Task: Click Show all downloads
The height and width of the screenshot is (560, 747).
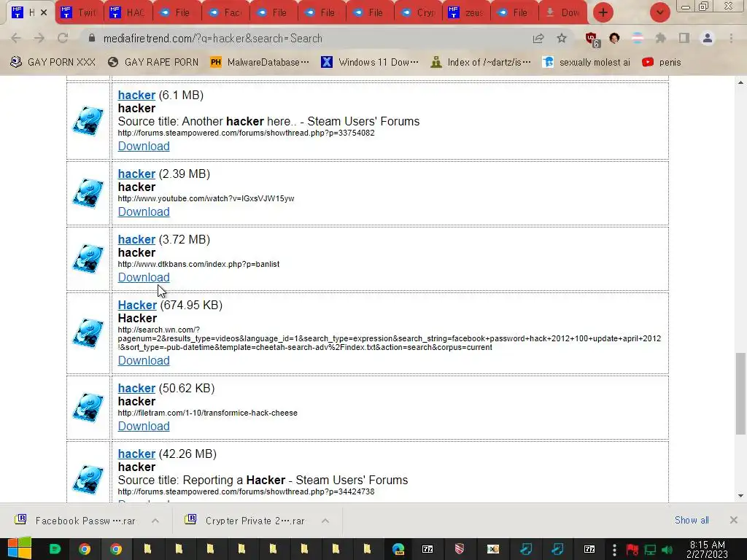Action: coord(692,520)
